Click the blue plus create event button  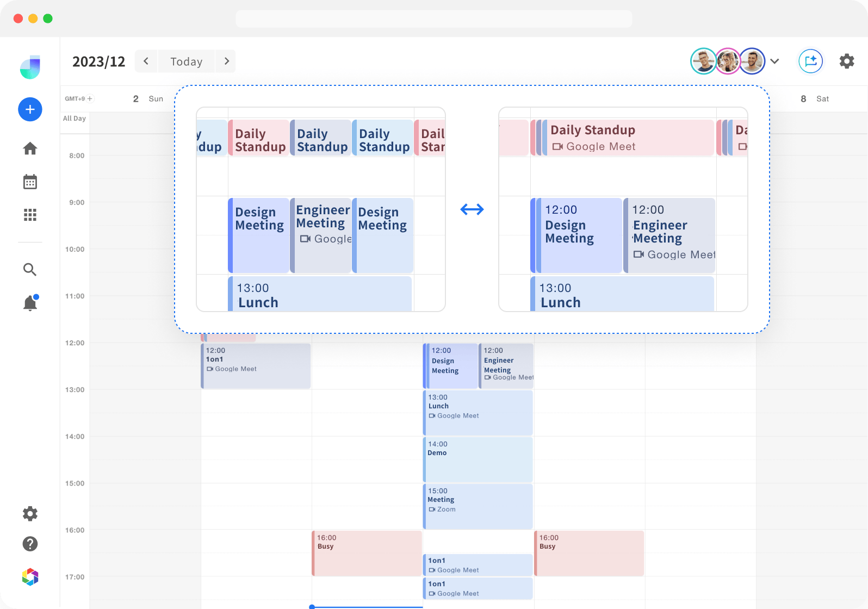pyautogui.click(x=30, y=109)
